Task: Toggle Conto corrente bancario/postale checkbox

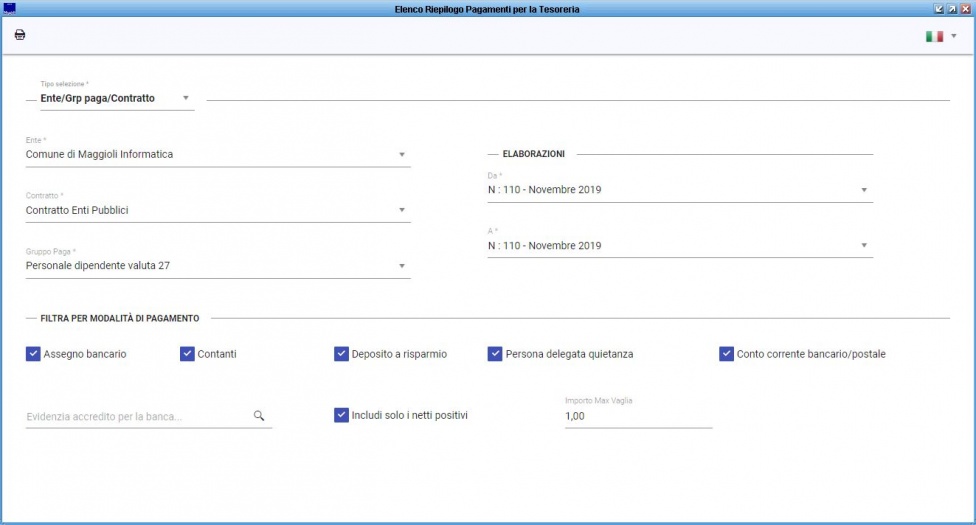Action: pos(726,354)
